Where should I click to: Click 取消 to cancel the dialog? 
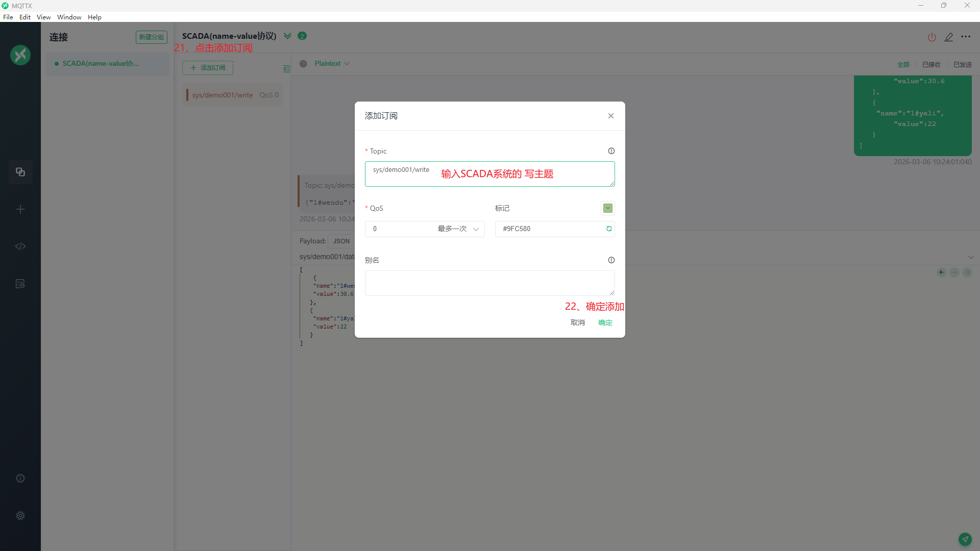pyautogui.click(x=577, y=322)
